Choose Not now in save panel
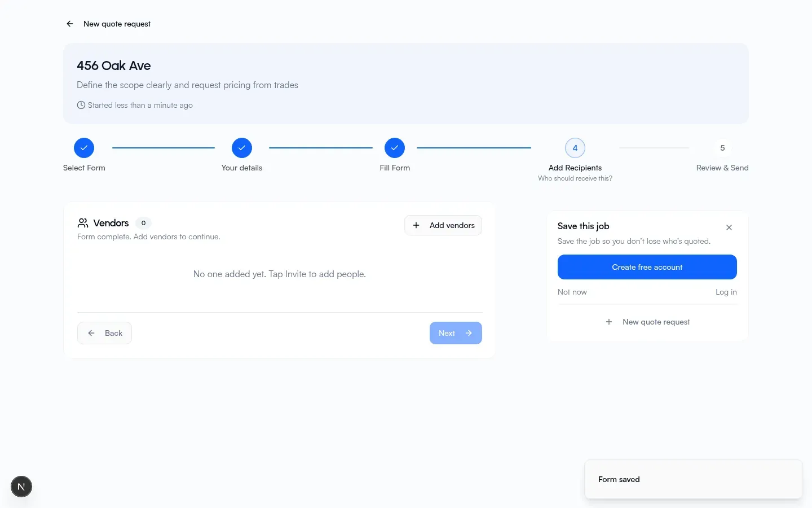 tap(572, 292)
